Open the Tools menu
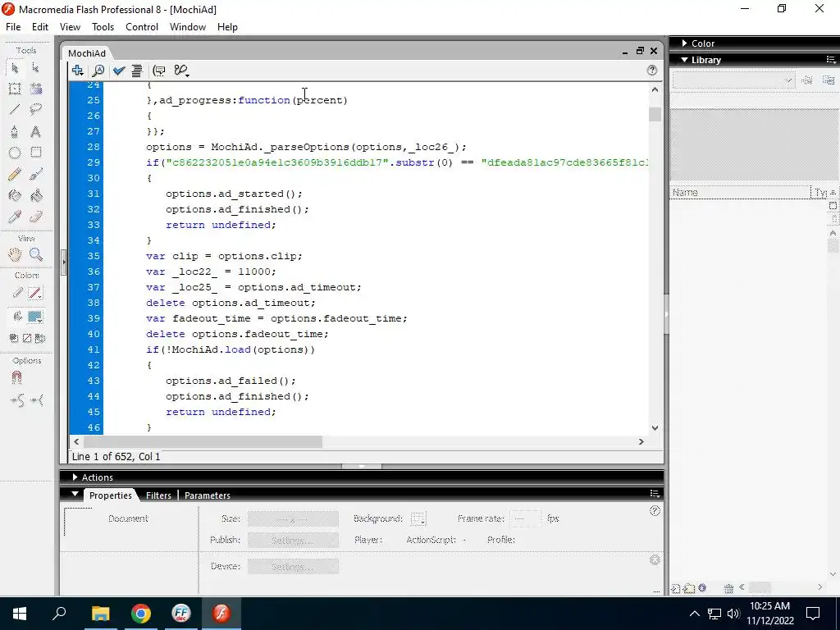This screenshot has width=840, height=630. pos(103,27)
